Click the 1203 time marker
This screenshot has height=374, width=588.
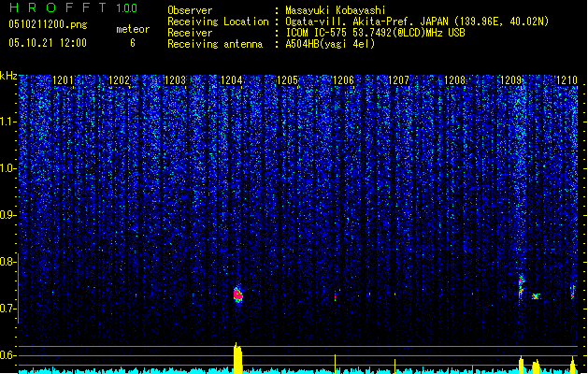click(x=175, y=80)
